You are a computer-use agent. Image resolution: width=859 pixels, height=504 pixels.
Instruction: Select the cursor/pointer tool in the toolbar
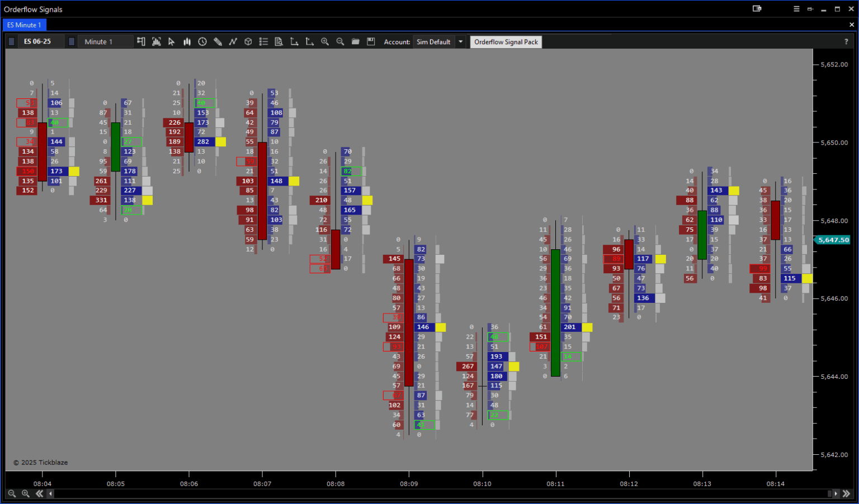click(172, 41)
